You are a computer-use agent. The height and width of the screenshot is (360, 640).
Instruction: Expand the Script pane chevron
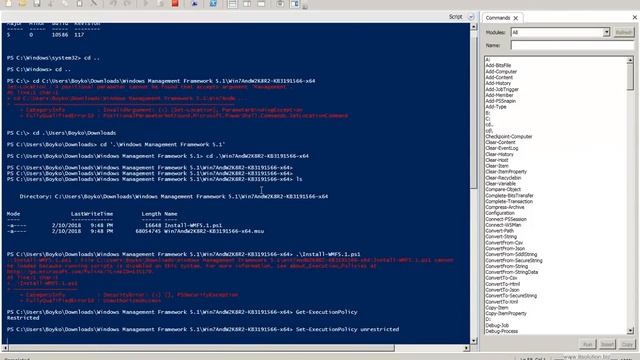471,17
